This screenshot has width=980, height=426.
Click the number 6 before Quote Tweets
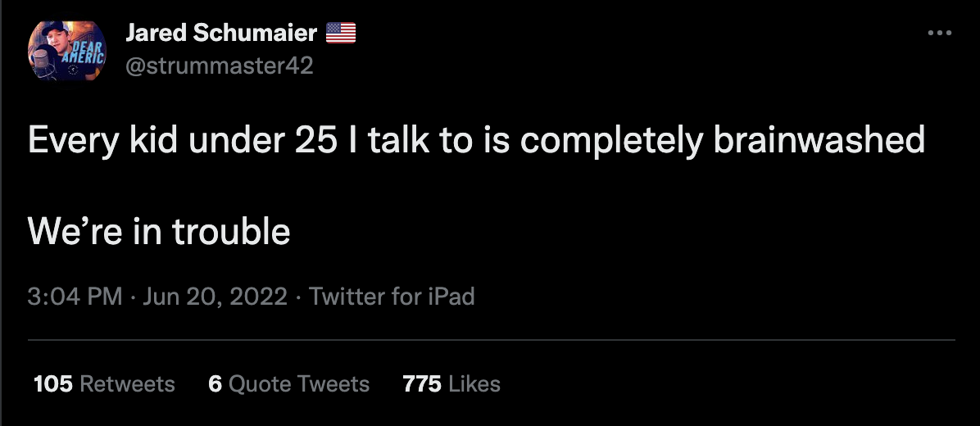click(x=216, y=383)
